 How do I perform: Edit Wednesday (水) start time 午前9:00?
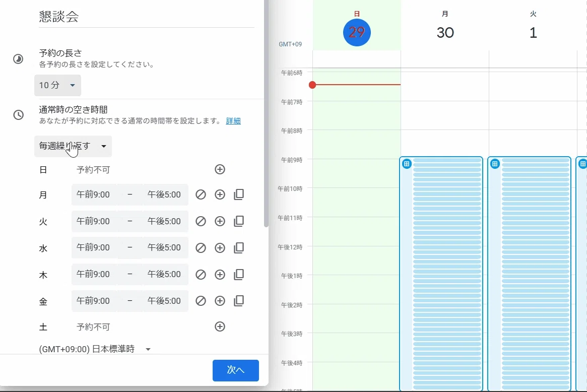[x=94, y=247]
